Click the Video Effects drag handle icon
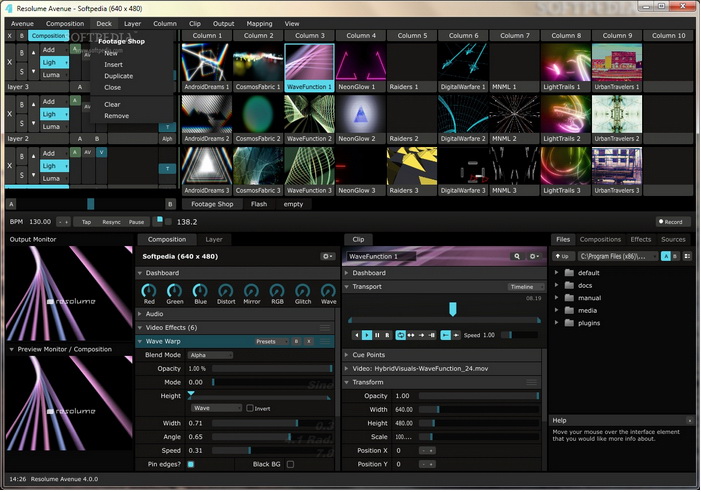 click(325, 328)
